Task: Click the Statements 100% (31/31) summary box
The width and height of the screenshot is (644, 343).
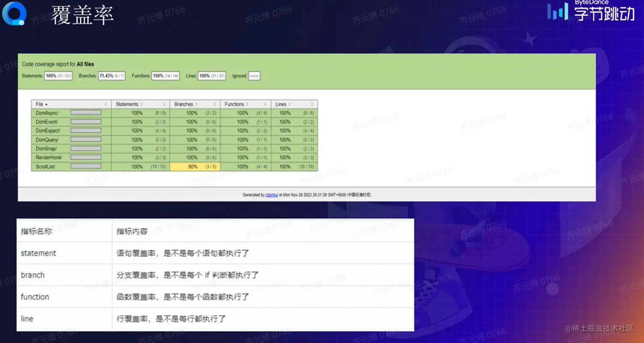Action: [x=58, y=76]
